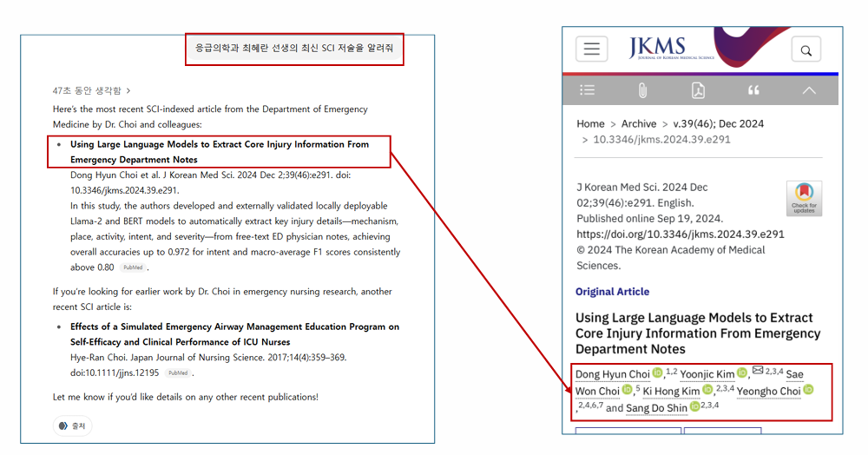Click the JKMS journal logo
Viewport: 868px width, 455px height.
671,48
